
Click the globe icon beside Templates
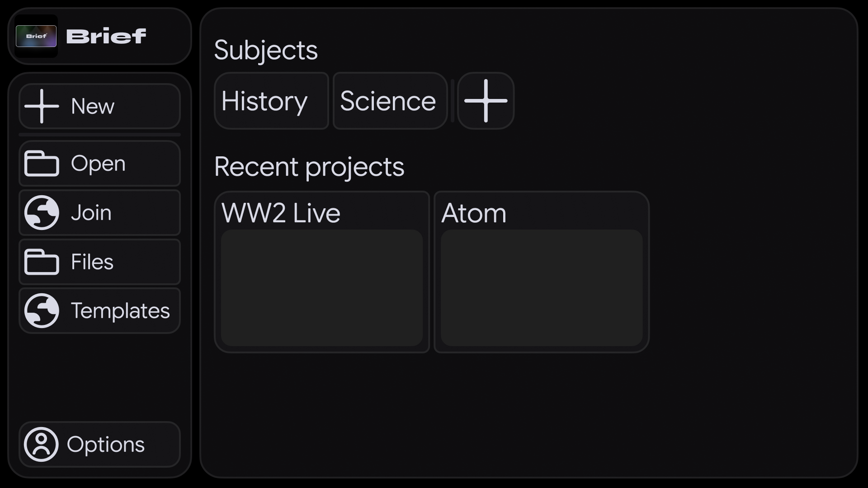pos(42,310)
